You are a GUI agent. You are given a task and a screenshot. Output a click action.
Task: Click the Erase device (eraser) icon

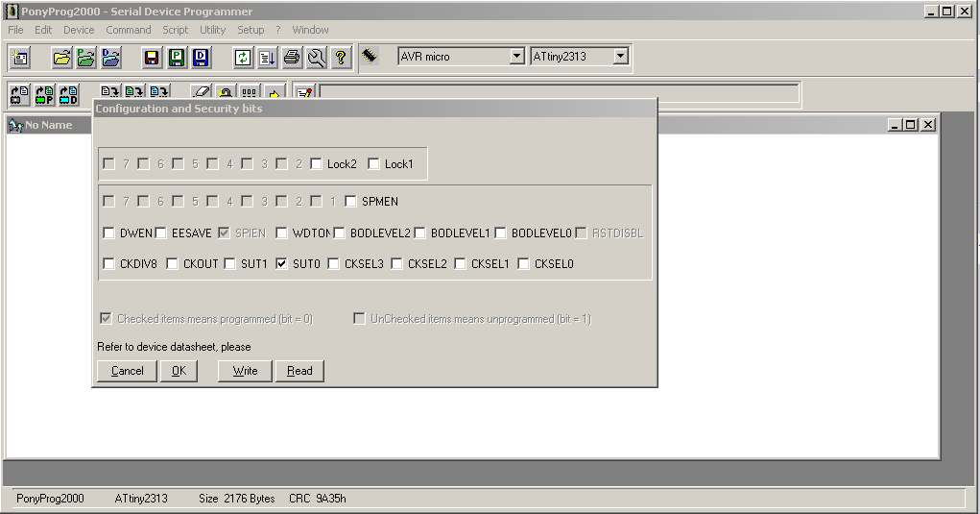click(202, 91)
